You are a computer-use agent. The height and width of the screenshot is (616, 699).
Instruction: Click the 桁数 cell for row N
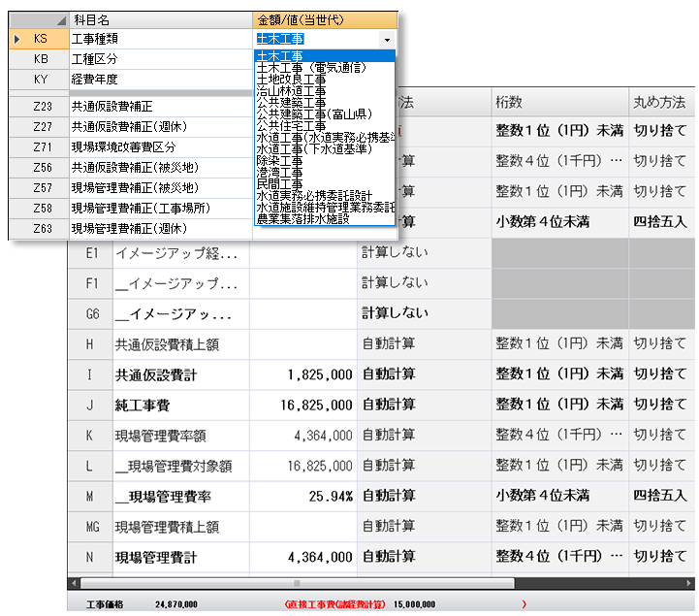tap(557, 558)
